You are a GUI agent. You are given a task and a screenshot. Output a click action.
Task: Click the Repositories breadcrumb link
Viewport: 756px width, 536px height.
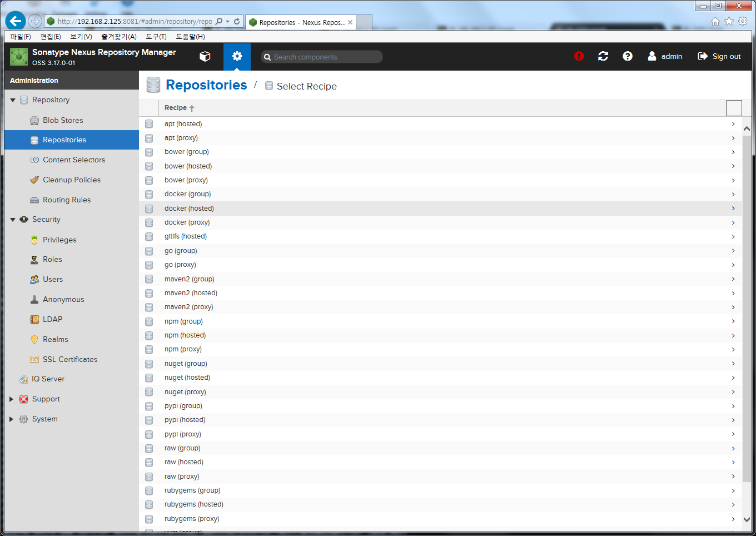tap(206, 85)
